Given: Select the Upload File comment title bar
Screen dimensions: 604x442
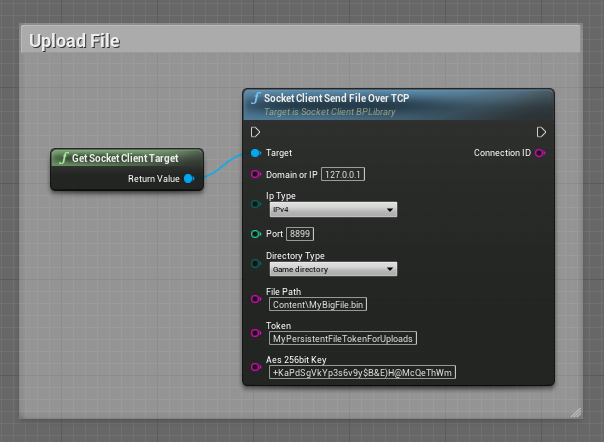Looking at the screenshot, I should pos(300,40).
